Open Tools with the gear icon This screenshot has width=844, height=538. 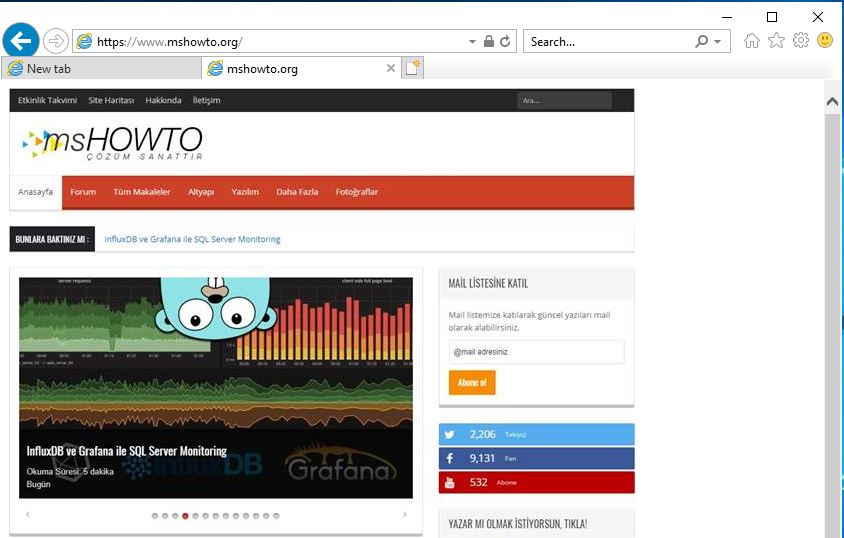point(801,40)
